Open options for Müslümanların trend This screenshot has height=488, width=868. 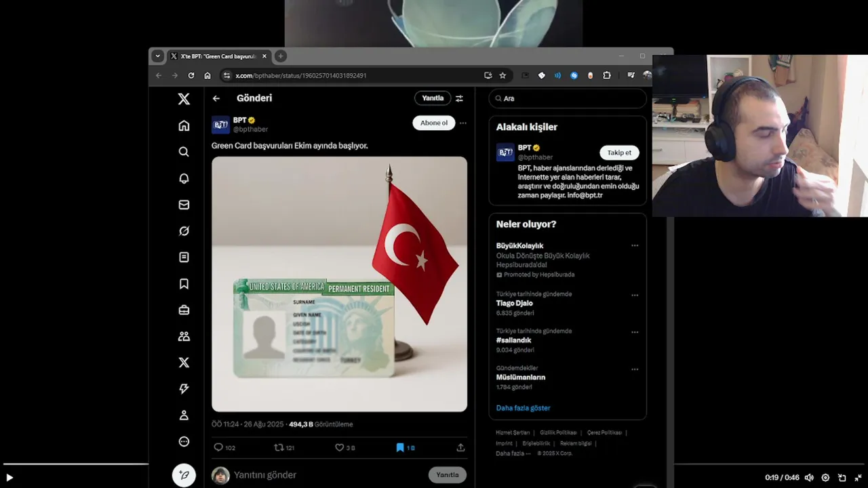coord(635,369)
